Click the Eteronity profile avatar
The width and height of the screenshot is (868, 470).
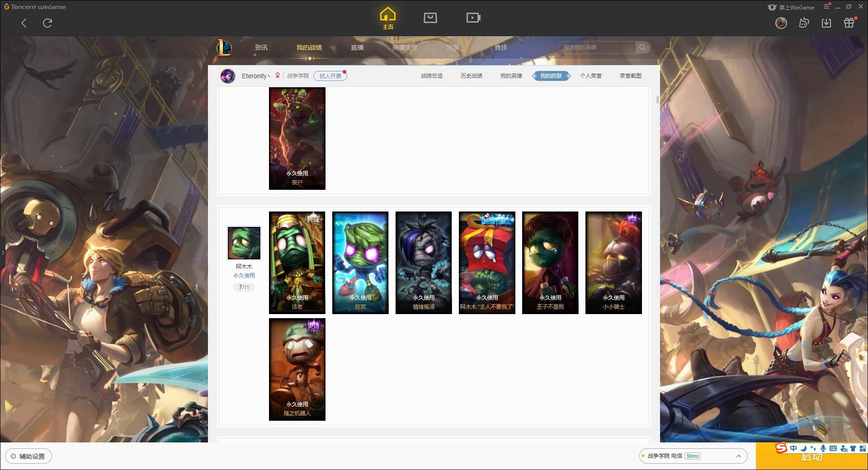pyautogui.click(x=228, y=76)
